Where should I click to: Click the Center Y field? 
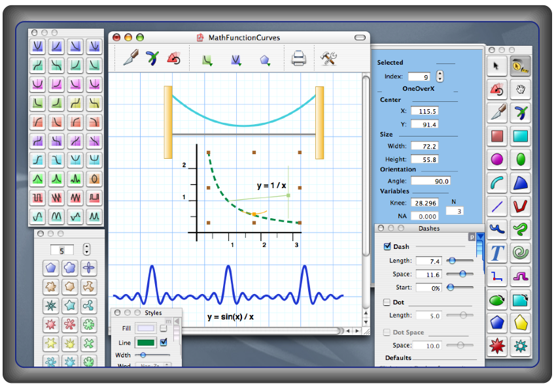tap(425, 124)
